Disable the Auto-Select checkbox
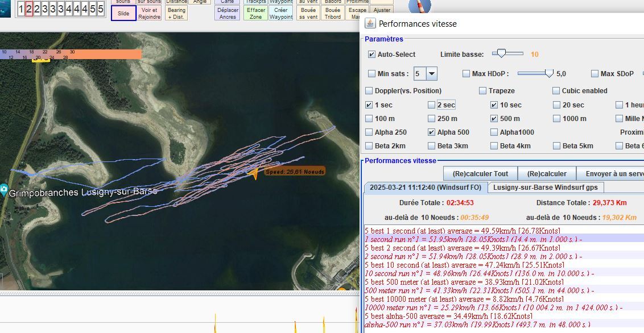This screenshot has width=644, height=333. click(371, 55)
